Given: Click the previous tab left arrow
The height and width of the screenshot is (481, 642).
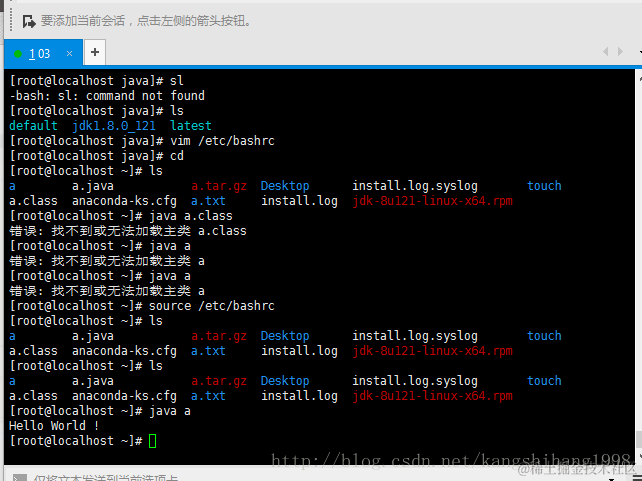Looking at the screenshot, I should [x=606, y=52].
